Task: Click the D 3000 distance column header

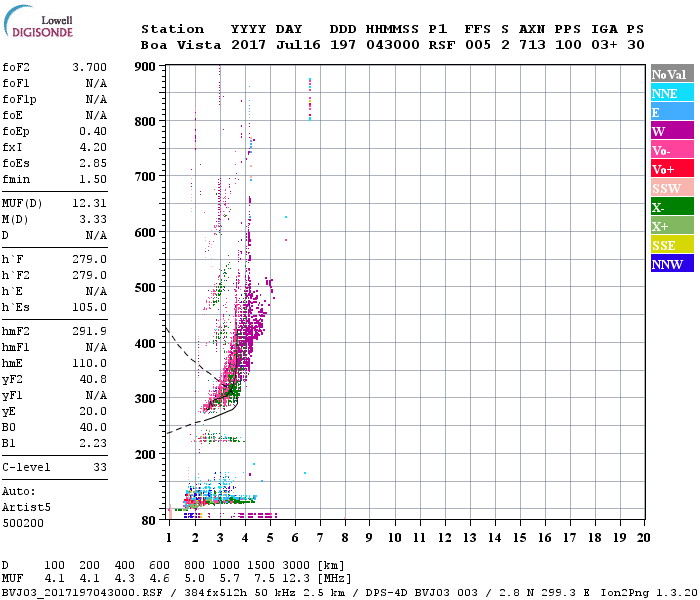Action: point(296,565)
